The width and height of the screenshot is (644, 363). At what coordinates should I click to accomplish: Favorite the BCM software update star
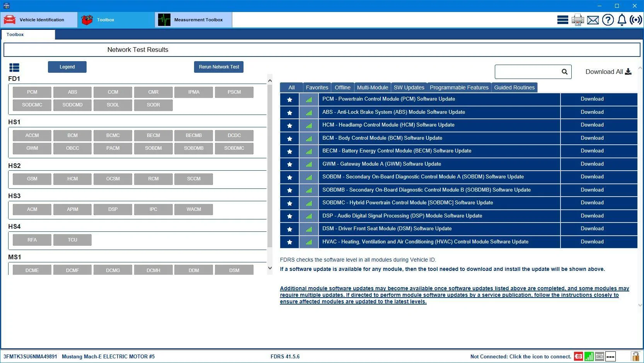[x=290, y=139]
